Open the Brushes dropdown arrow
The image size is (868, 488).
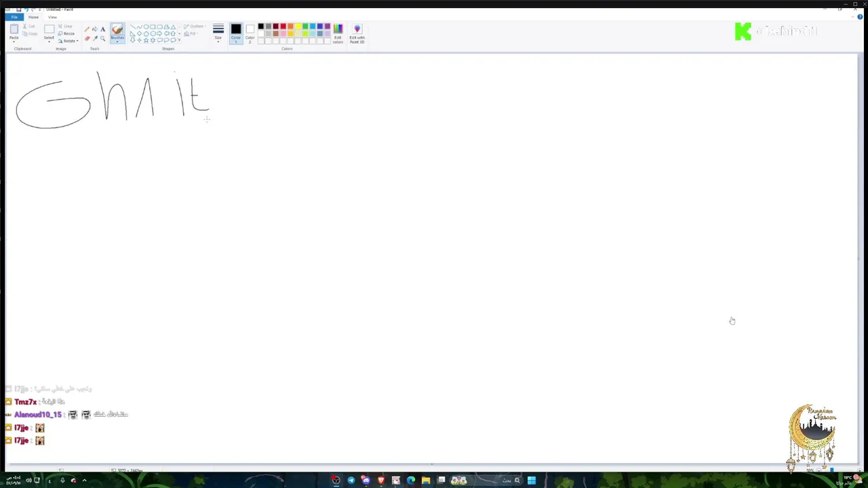coord(117,41)
